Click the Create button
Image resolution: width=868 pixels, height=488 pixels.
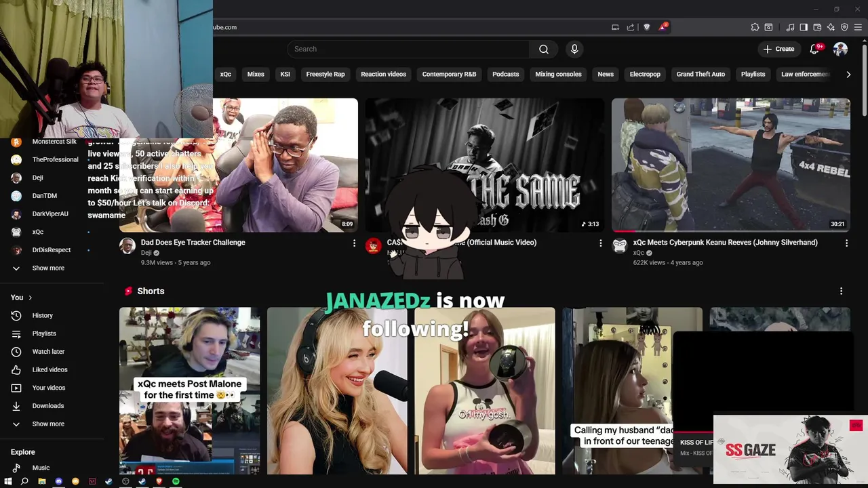coord(778,49)
